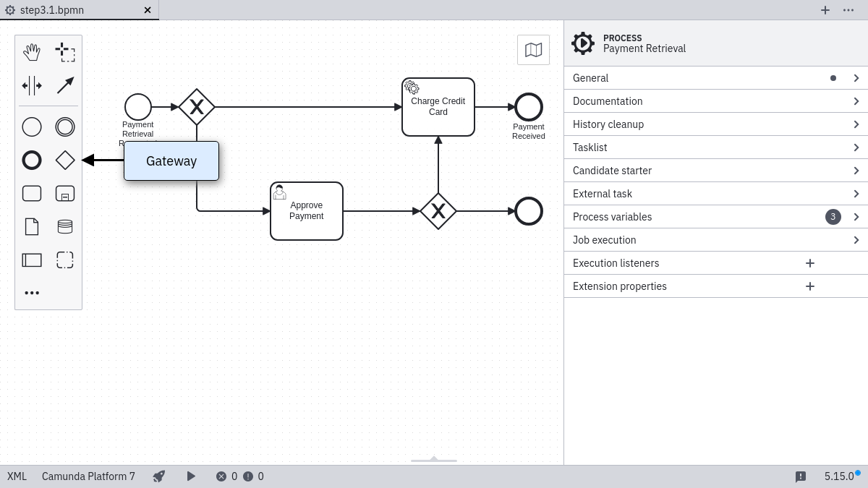The width and height of the screenshot is (868, 488).
Task: Close the step3.1.bpmn tab
Action: click(x=148, y=10)
